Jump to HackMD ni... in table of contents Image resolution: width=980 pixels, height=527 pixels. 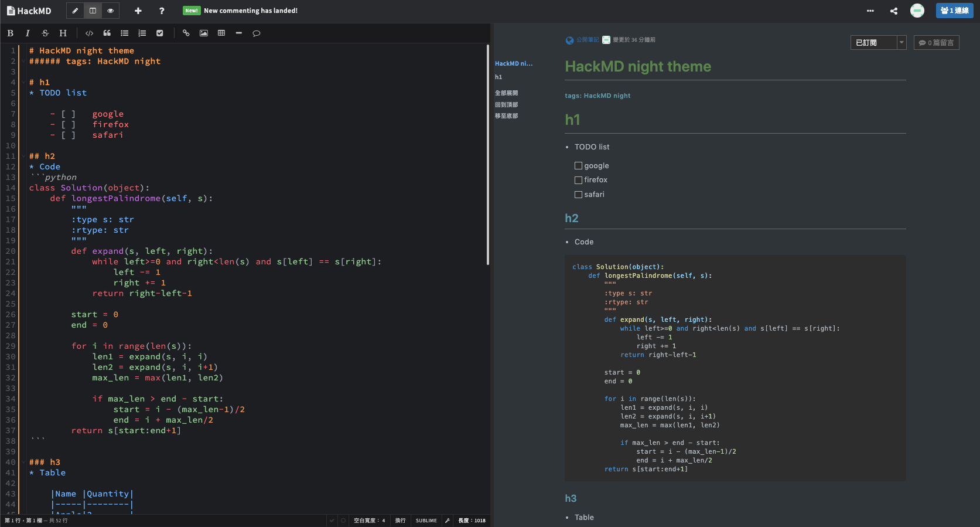tap(514, 63)
